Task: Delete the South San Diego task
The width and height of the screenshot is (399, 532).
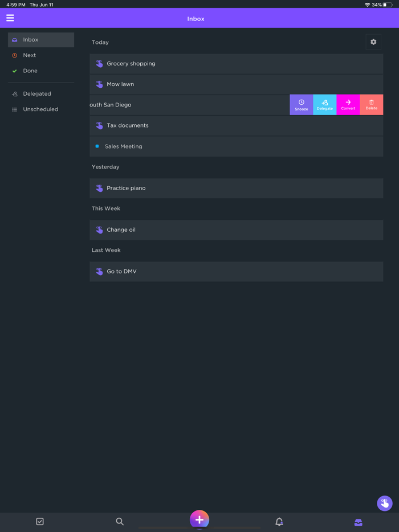Action: pos(371,104)
